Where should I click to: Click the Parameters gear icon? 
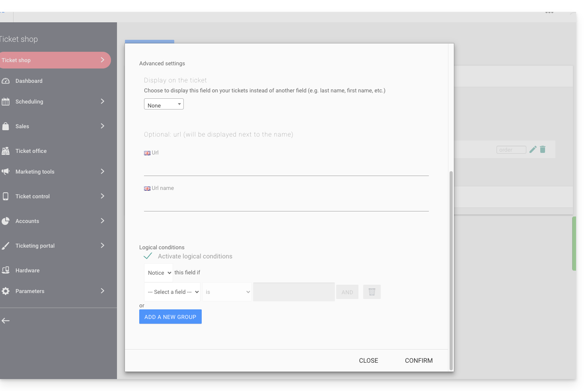[x=6, y=291]
